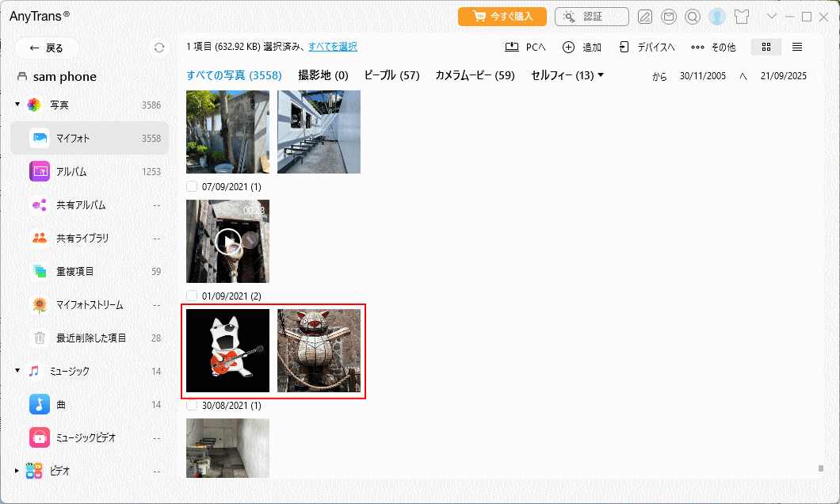Click the orange 今すぐ購入 buy-now button
The width and height of the screenshot is (840, 504).
[502, 17]
